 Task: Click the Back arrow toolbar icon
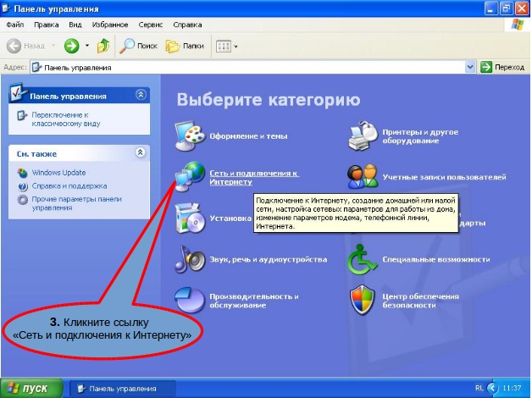(14, 46)
